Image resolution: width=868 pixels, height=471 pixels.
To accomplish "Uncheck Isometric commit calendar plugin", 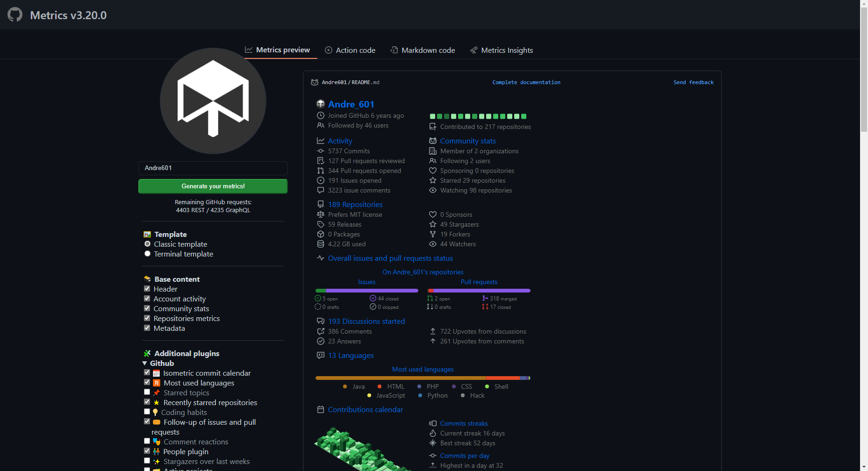I will pyautogui.click(x=147, y=372).
